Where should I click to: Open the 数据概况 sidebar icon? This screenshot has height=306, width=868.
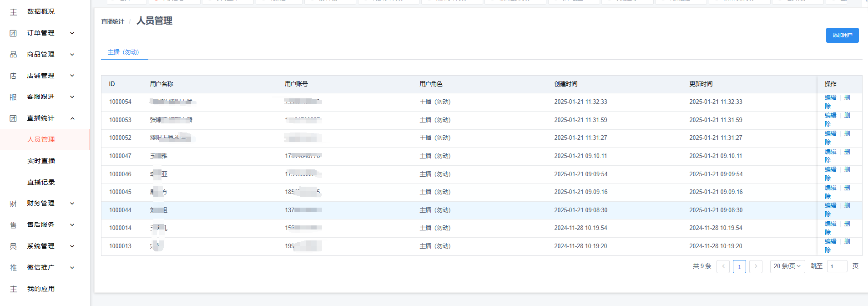13,12
